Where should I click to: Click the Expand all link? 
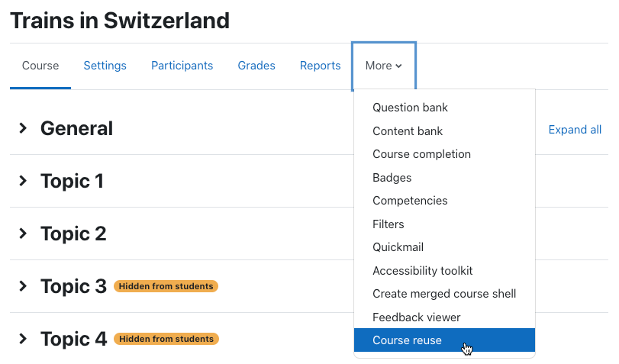(575, 130)
